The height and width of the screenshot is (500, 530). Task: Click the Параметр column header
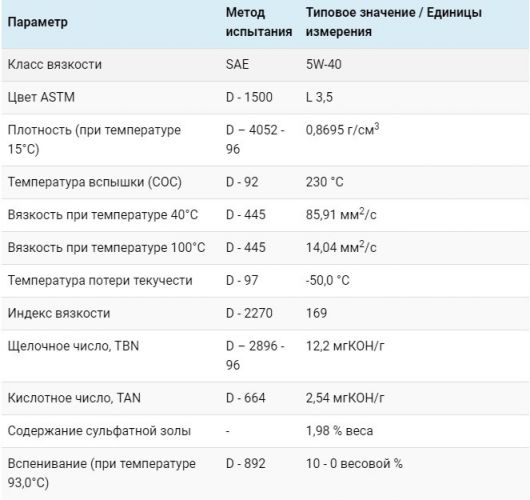point(38,22)
